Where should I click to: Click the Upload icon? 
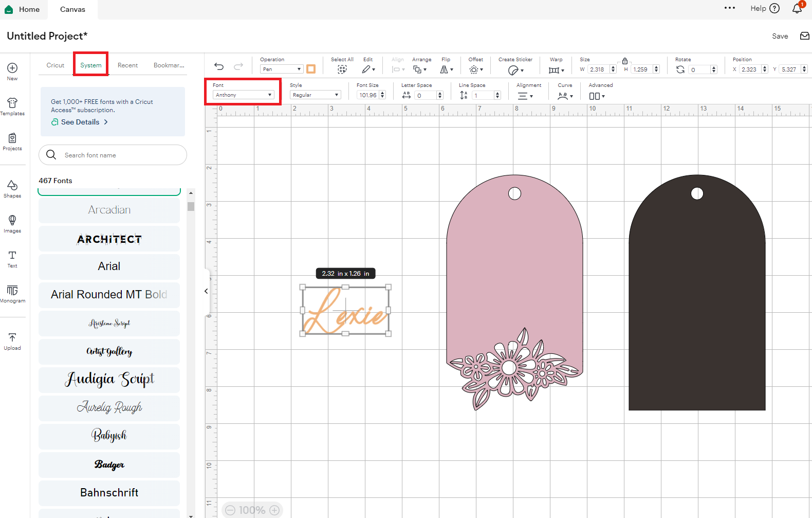tap(12, 341)
